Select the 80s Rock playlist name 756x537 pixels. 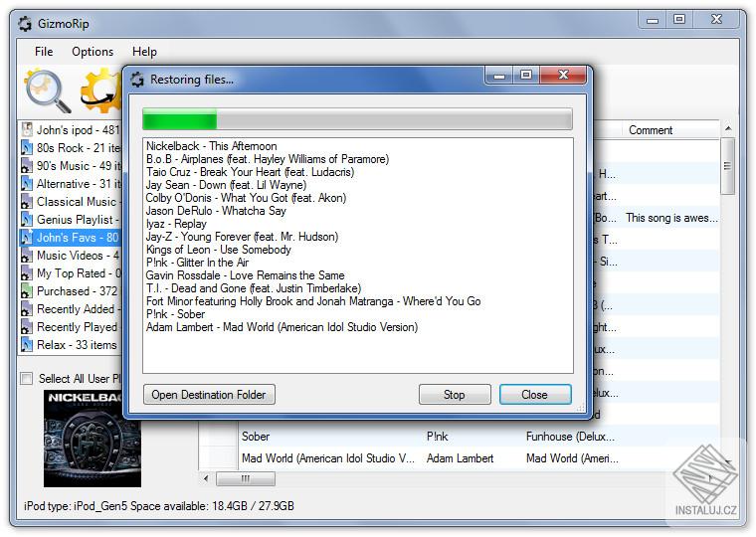pyautogui.click(x=79, y=147)
